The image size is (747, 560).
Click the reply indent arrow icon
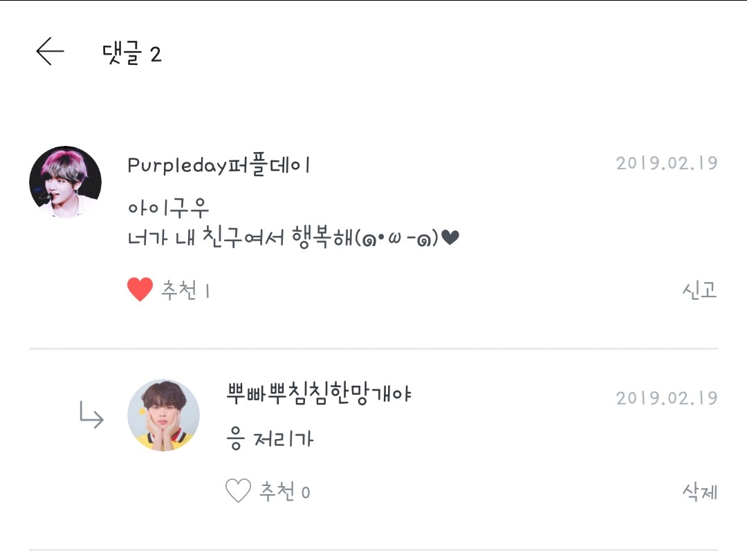(x=91, y=416)
